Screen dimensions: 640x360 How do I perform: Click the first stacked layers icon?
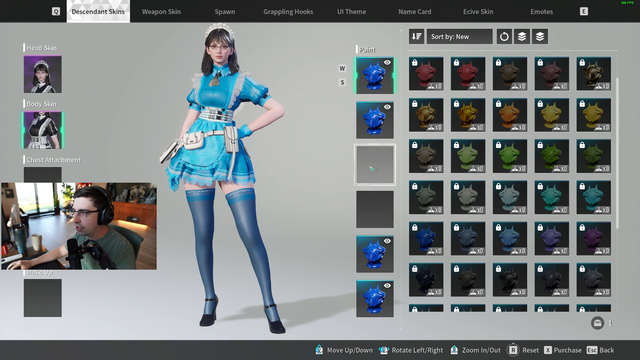point(522,36)
